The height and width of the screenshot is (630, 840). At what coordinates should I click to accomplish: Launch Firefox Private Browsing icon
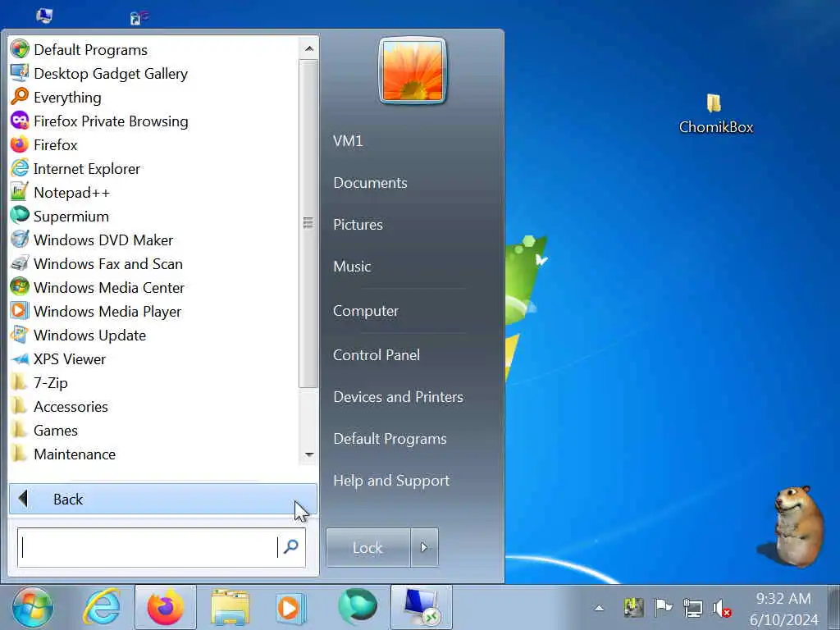[20, 121]
